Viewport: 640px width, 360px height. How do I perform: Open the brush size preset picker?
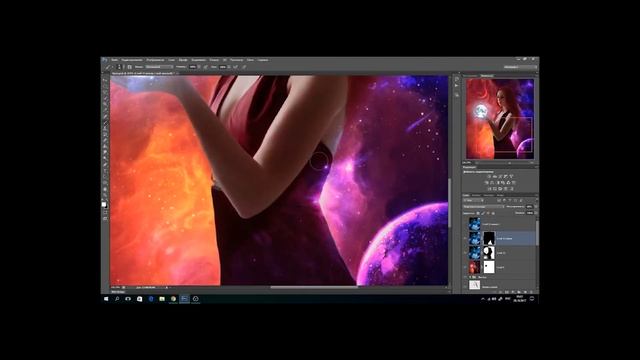point(119,67)
